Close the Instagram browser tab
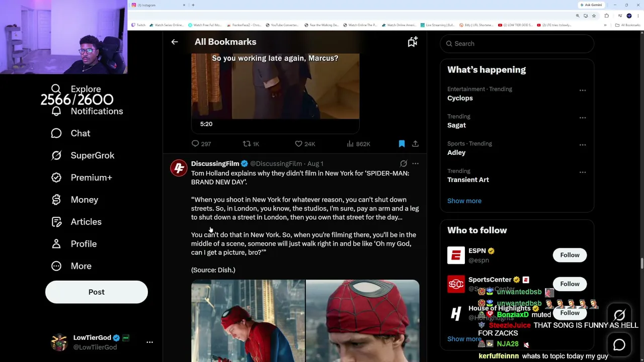The width and height of the screenshot is (644, 362). click(184, 5)
